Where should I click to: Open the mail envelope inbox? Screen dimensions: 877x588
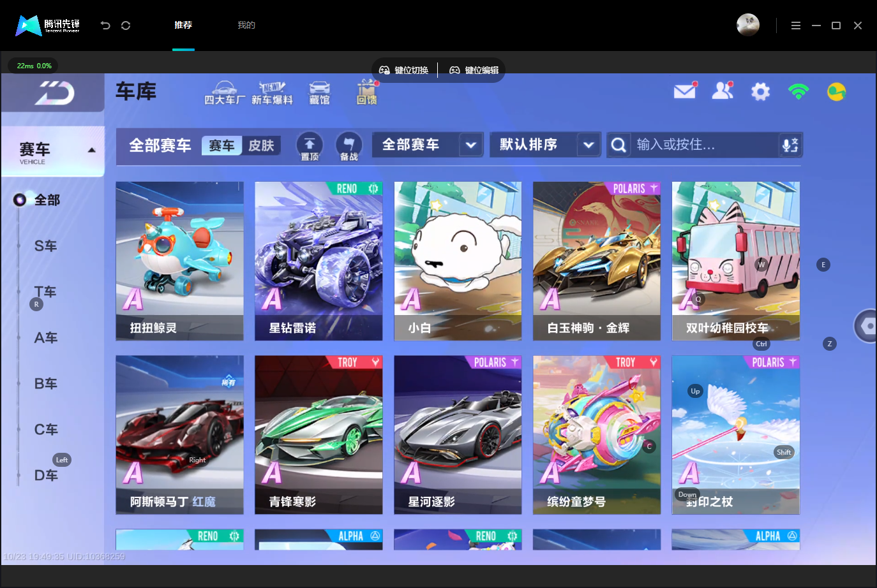685,91
